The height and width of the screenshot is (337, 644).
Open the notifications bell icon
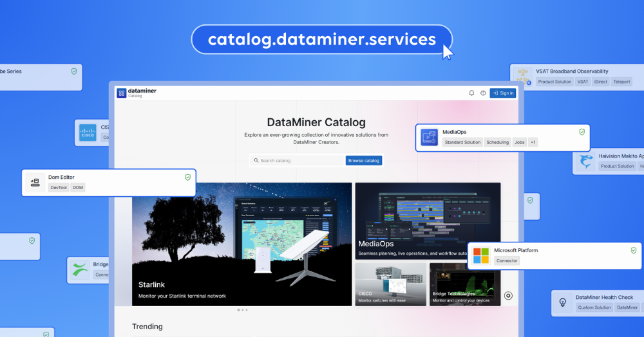(471, 93)
